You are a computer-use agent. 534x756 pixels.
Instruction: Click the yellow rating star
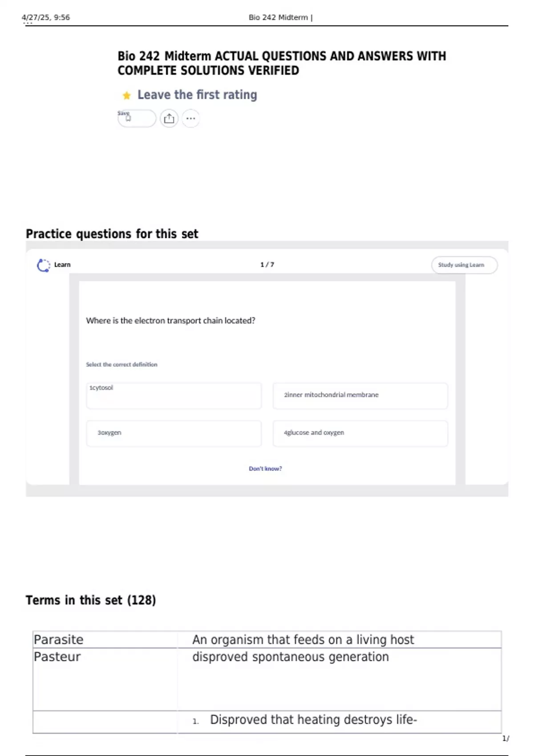click(x=126, y=96)
